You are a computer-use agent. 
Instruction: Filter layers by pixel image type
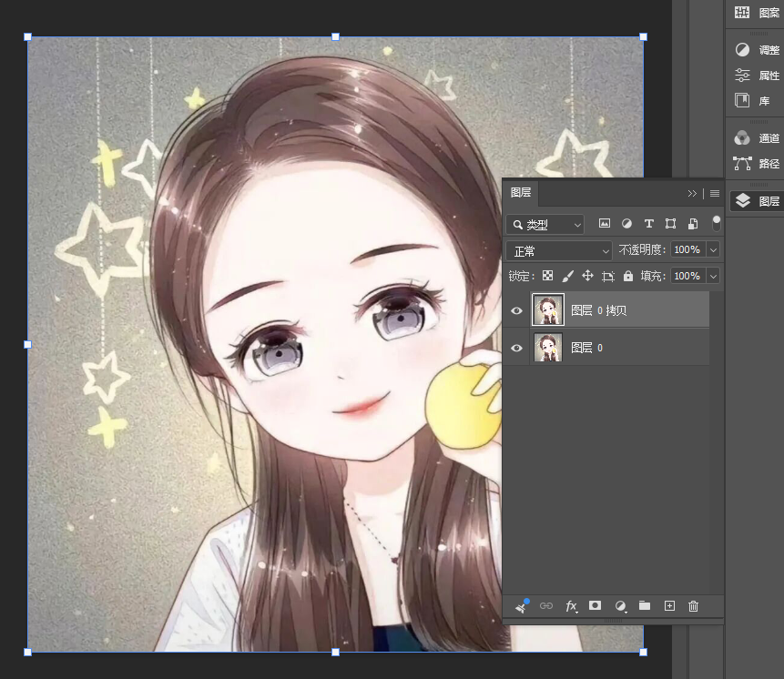click(x=605, y=224)
